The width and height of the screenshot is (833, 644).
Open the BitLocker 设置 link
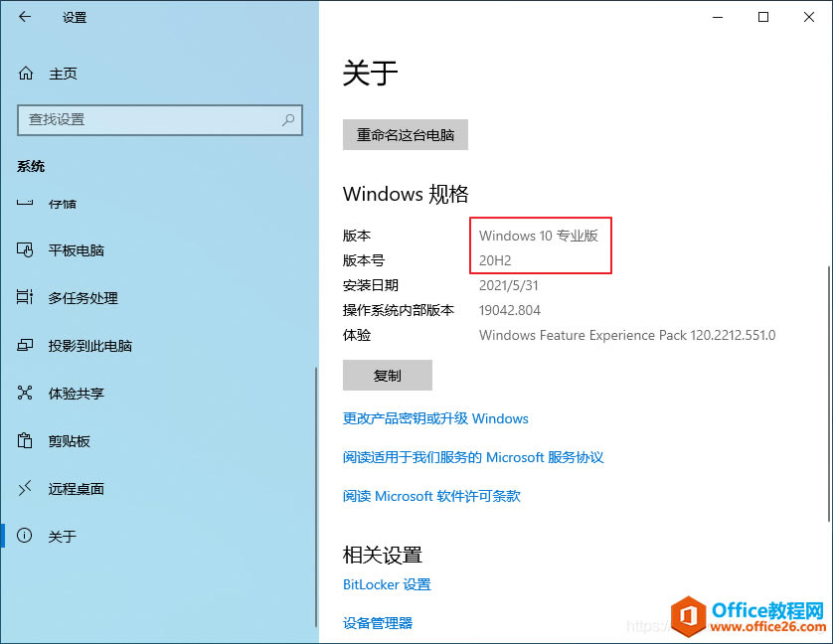coord(387,584)
